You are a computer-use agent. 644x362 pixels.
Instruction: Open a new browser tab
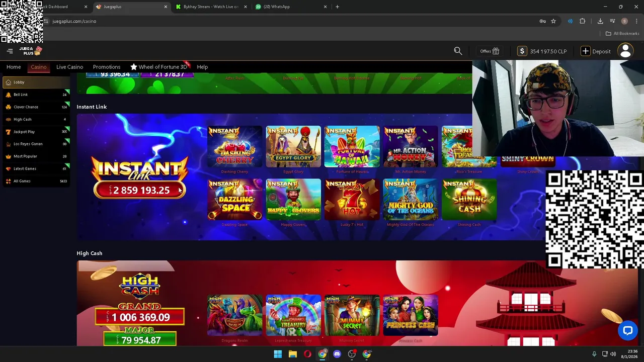[337, 7]
